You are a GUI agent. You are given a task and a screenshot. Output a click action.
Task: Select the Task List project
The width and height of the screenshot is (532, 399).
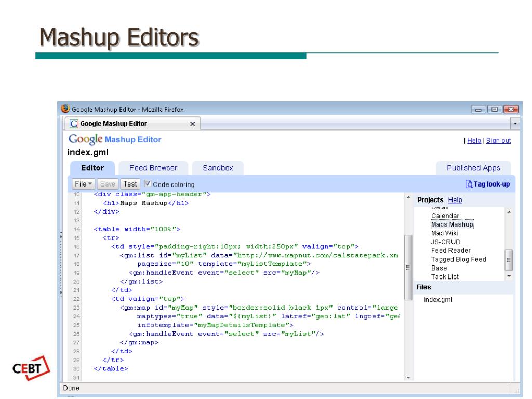tap(445, 277)
